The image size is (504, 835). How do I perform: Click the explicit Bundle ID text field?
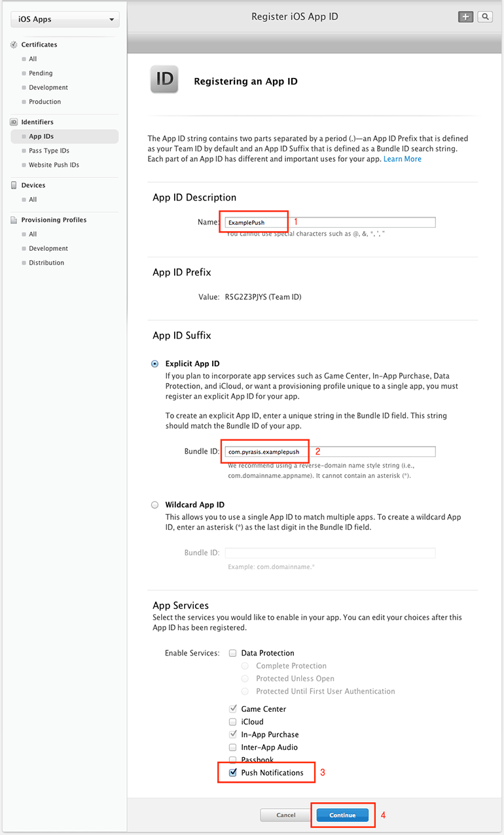(x=330, y=452)
